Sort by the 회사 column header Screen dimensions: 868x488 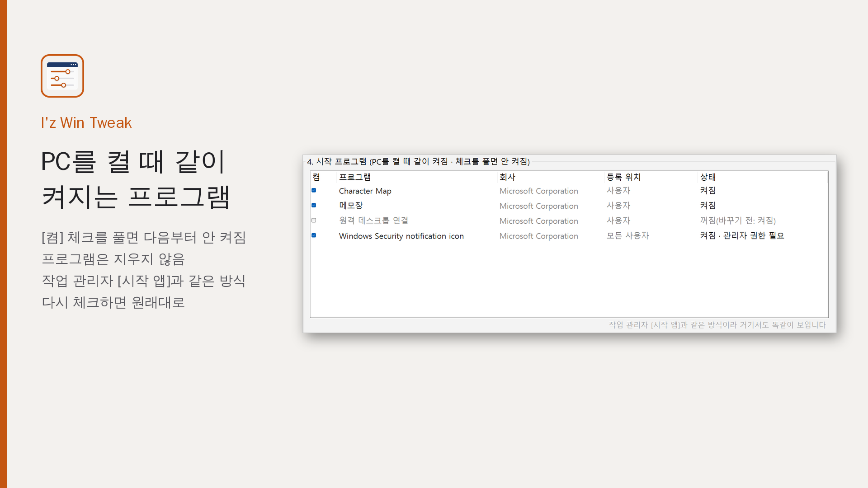(x=507, y=177)
